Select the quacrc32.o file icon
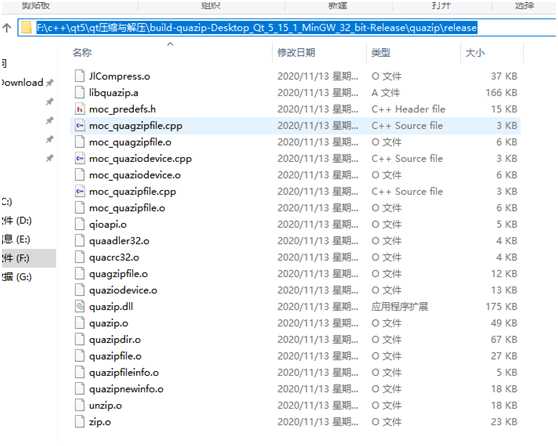The height and width of the screenshot is (446, 558). click(80, 257)
